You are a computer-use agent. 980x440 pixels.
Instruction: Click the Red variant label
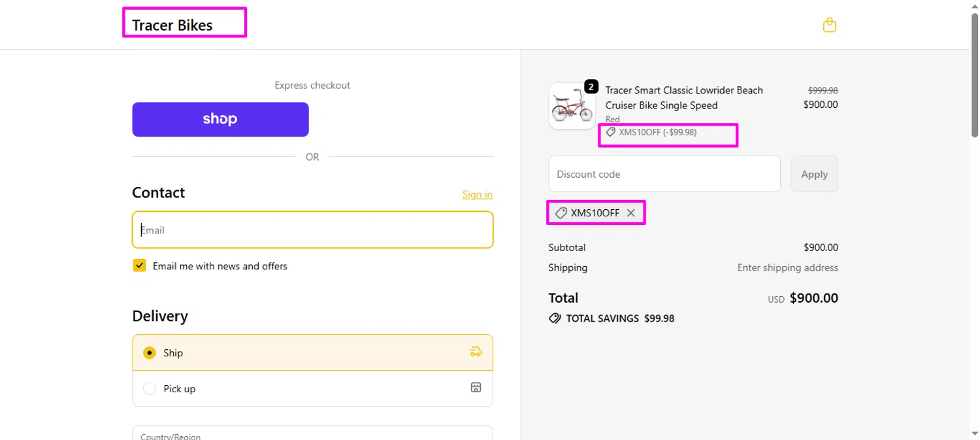[612, 119]
